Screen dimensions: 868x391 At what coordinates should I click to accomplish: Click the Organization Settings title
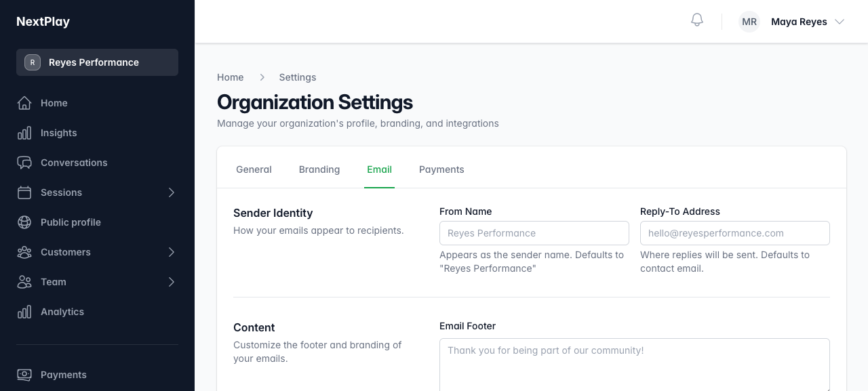tap(315, 102)
